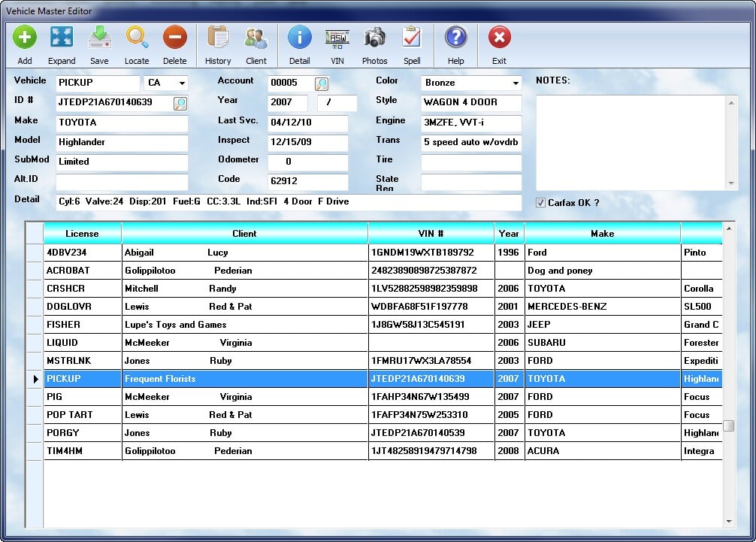Image resolution: width=756 pixels, height=542 pixels.
Task: Save the vehicle record
Action: (99, 38)
